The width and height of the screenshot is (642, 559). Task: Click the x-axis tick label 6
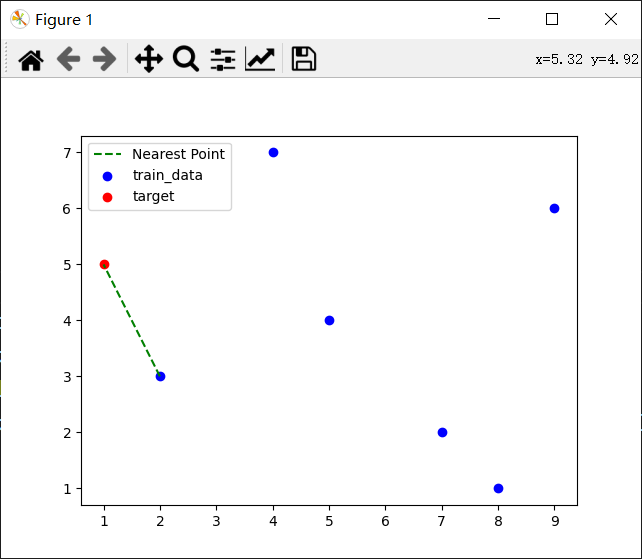[x=385, y=521]
